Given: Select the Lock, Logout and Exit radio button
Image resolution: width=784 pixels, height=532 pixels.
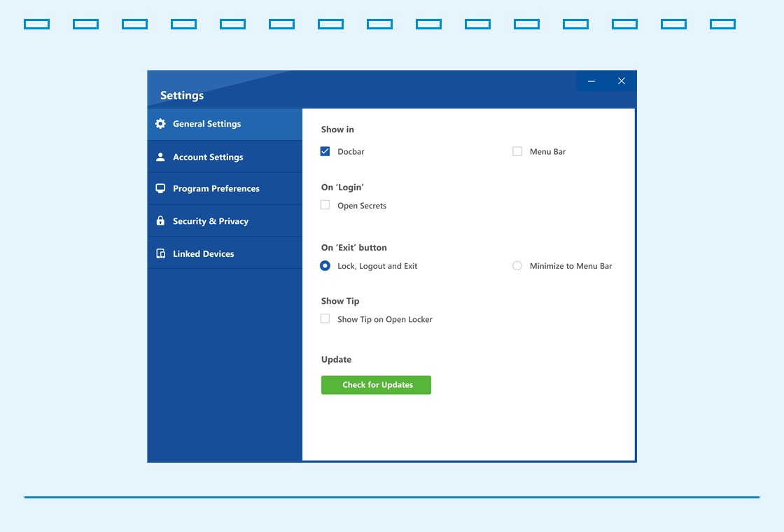Looking at the screenshot, I should [325, 265].
